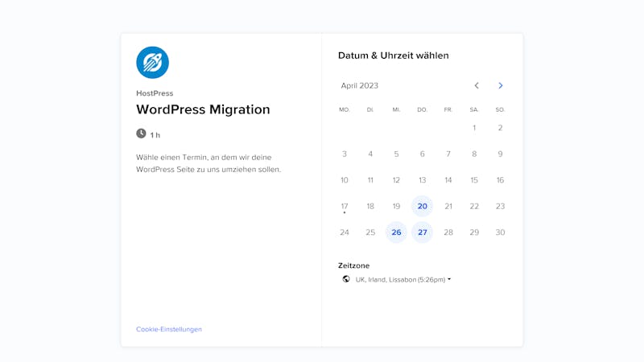Select available date 26 April
The width and height of the screenshot is (644, 362).
pyautogui.click(x=396, y=232)
